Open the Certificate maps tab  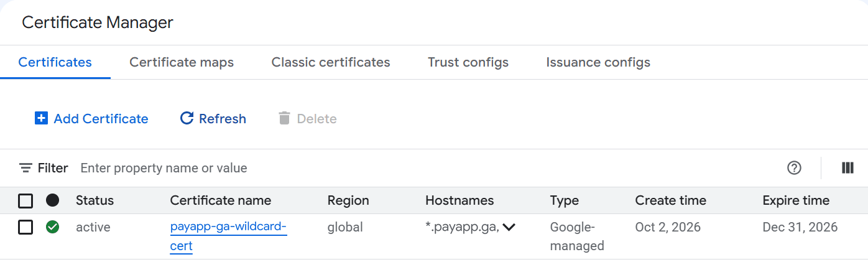tap(182, 62)
